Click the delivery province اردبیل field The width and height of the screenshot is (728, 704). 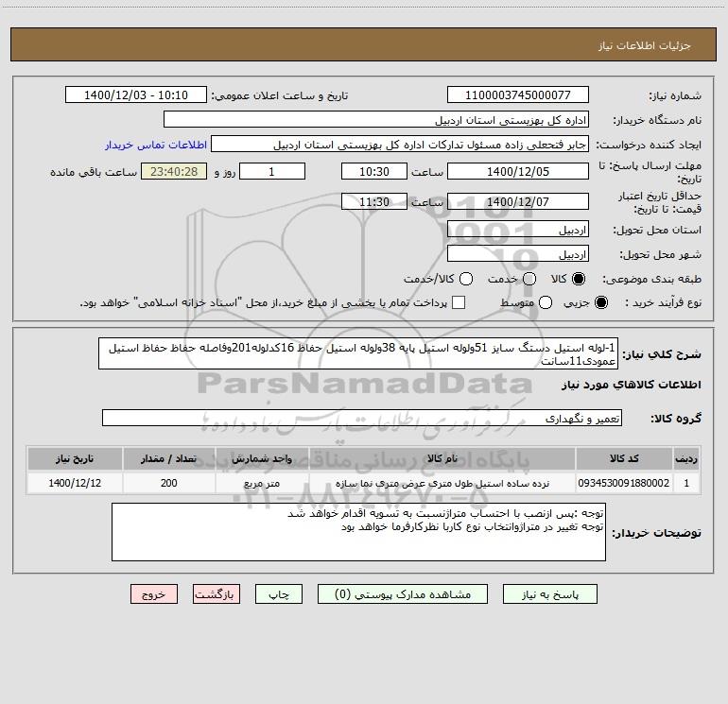tap(518, 230)
